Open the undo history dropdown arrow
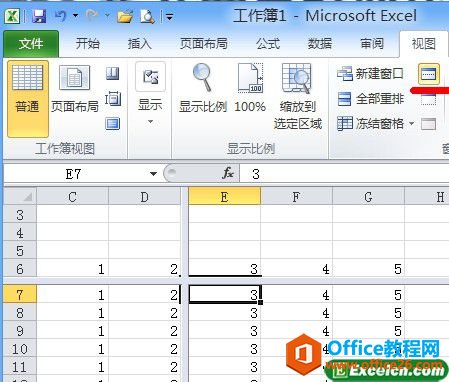This screenshot has height=382, width=449. (x=76, y=15)
